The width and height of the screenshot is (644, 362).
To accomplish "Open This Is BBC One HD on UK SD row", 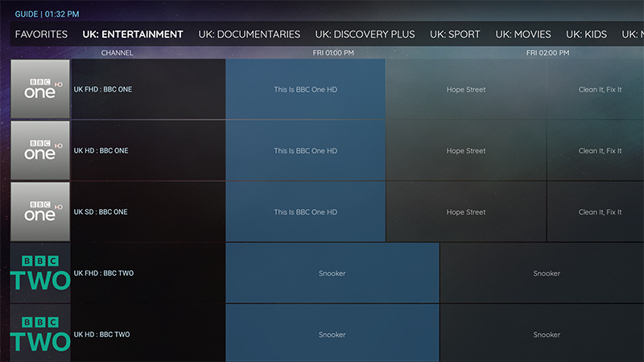I will [305, 212].
